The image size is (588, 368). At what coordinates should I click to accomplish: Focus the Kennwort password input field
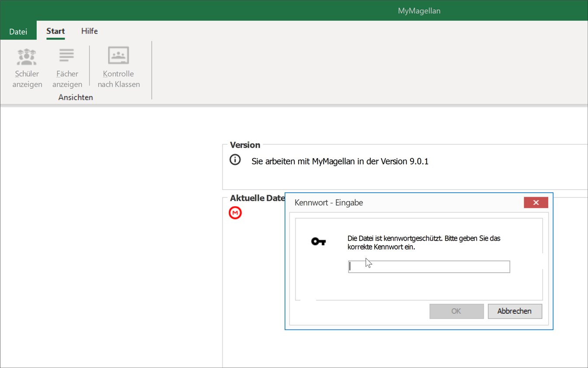tap(429, 267)
